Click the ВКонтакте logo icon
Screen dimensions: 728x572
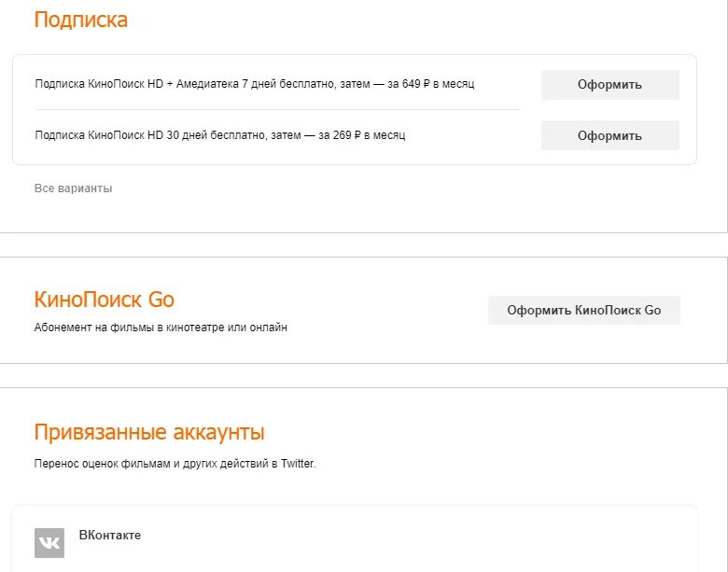click(49, 543)
